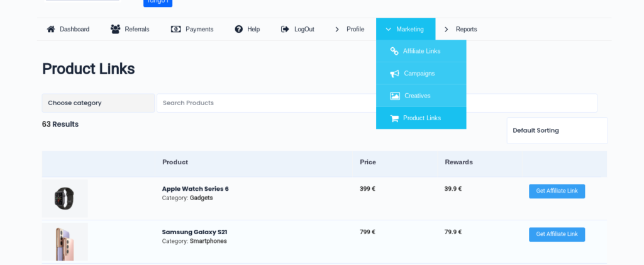
Task: Click the Creatives image icon
Action: pos(395,96)
